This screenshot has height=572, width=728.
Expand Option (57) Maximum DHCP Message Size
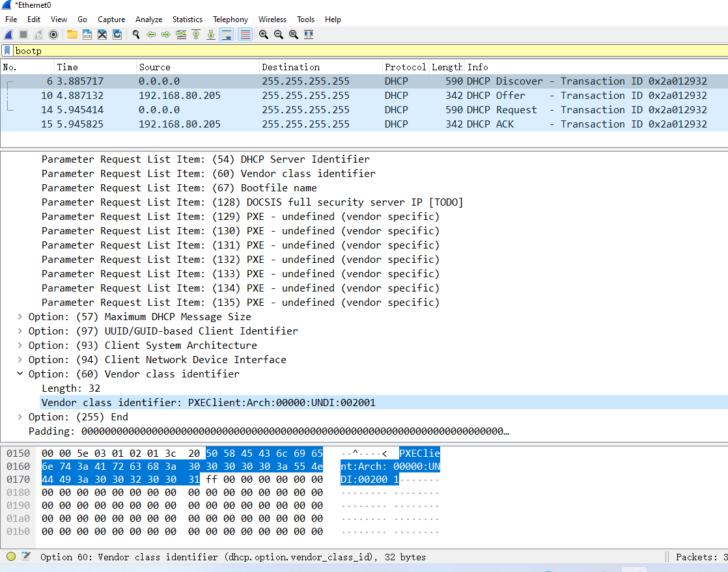(20, 317)
